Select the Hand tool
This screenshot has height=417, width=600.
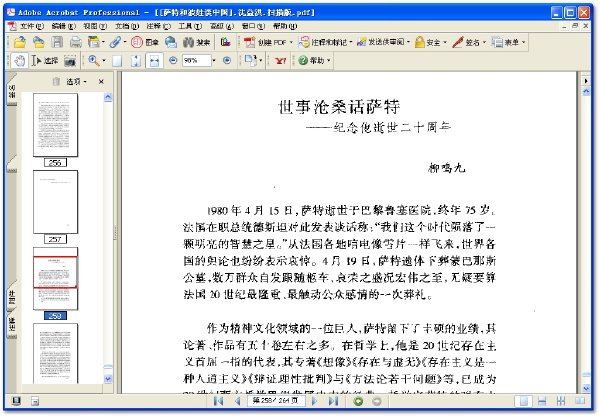click(x=20, y=60)
